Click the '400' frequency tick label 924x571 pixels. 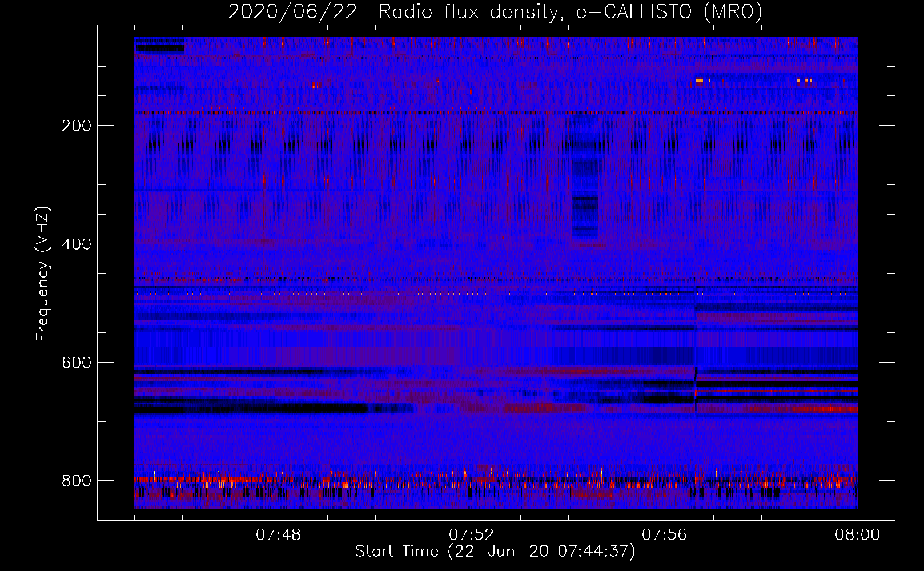coord(77,244)
